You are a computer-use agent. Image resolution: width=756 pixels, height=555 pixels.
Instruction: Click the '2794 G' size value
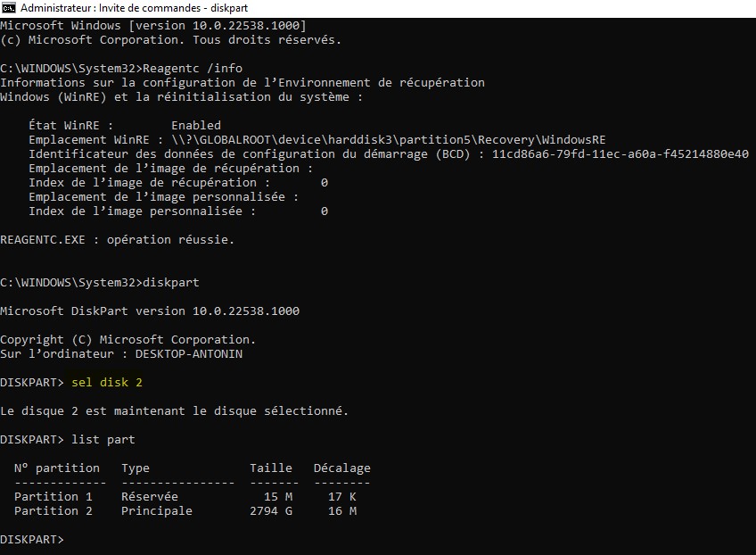(270, 511)
